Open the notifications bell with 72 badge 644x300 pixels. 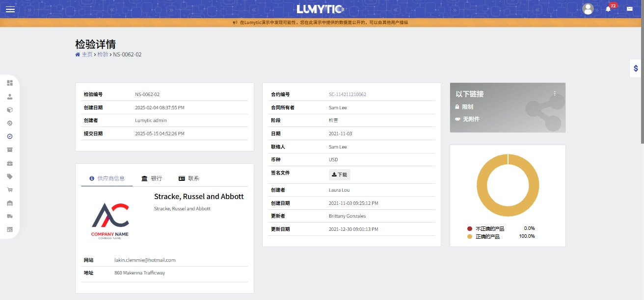pyautogui.click(x=608, y=9)
